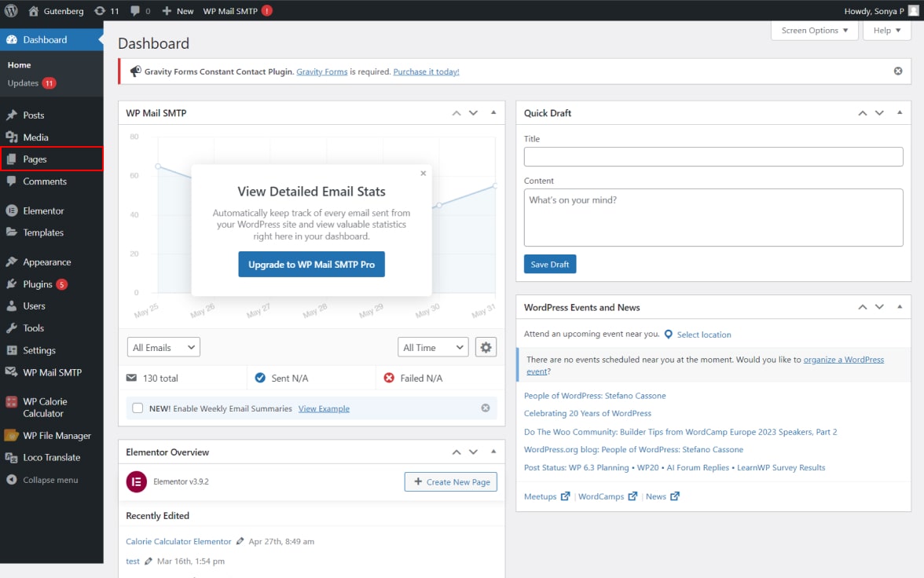
Task: Expand Screen Options panel
Action: [x=814, y=30]
